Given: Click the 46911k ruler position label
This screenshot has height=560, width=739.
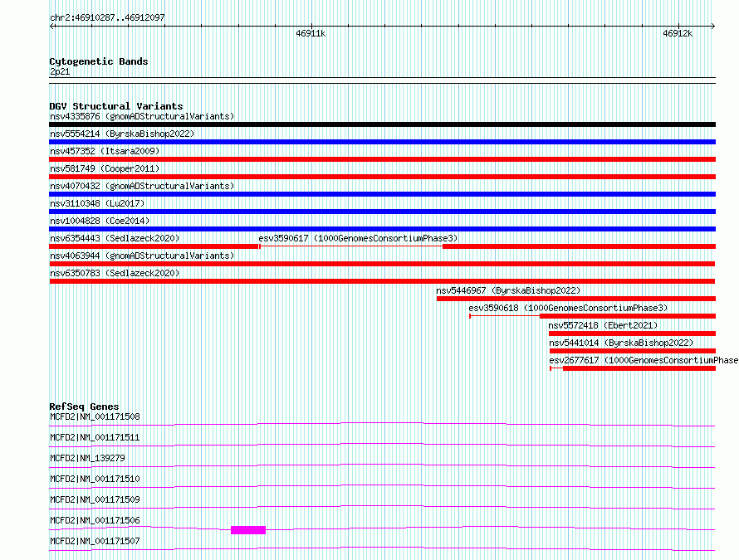Looking at the screenshot, I should [x=311, y=33].
